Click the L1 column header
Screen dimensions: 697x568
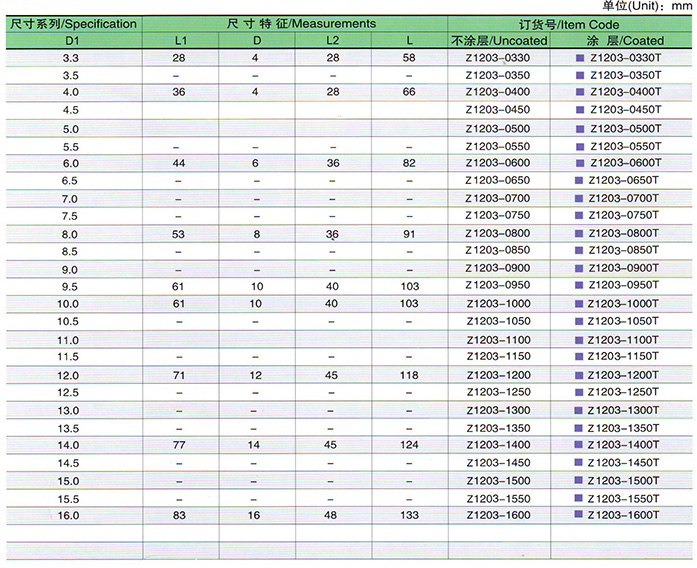click(178, 40)
